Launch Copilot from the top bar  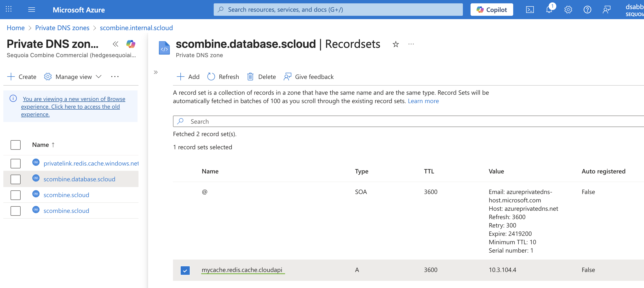pyautogui.click(x=491, y=10)
